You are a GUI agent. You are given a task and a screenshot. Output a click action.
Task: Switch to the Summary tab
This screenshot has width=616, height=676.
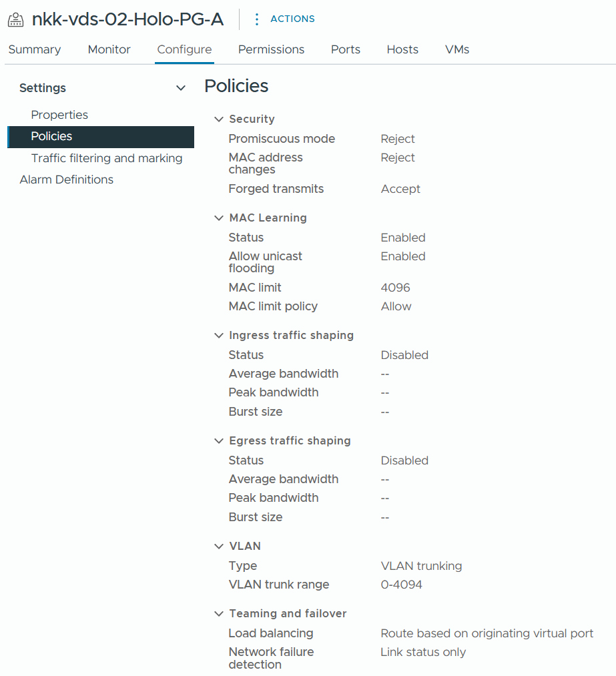35,49
